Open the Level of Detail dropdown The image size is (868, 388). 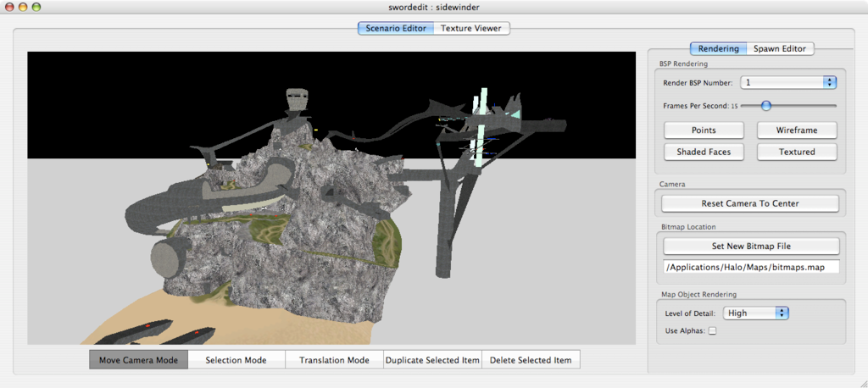(x=755, y=313)
